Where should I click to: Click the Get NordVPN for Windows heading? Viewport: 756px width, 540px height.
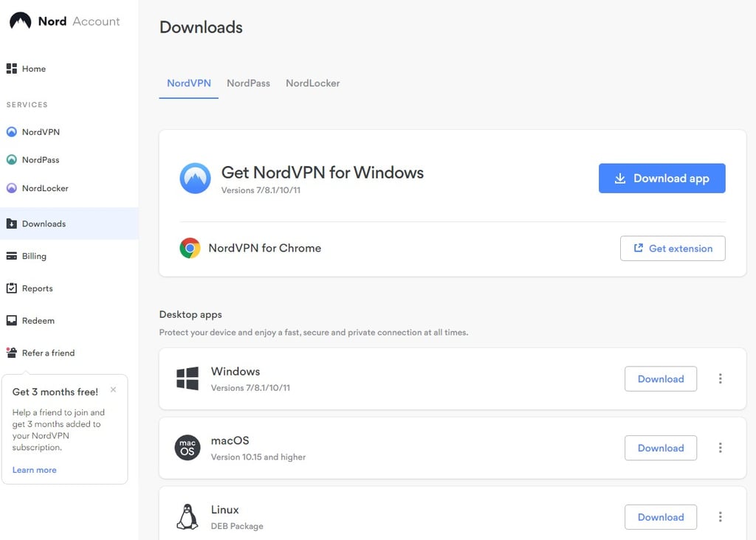click(323, 173)
